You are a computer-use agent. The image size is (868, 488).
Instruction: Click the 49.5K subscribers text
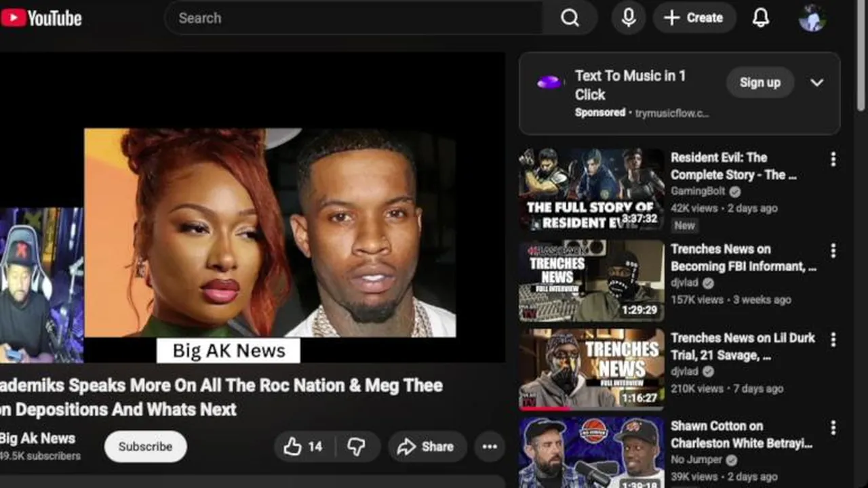tap(40, 456)
